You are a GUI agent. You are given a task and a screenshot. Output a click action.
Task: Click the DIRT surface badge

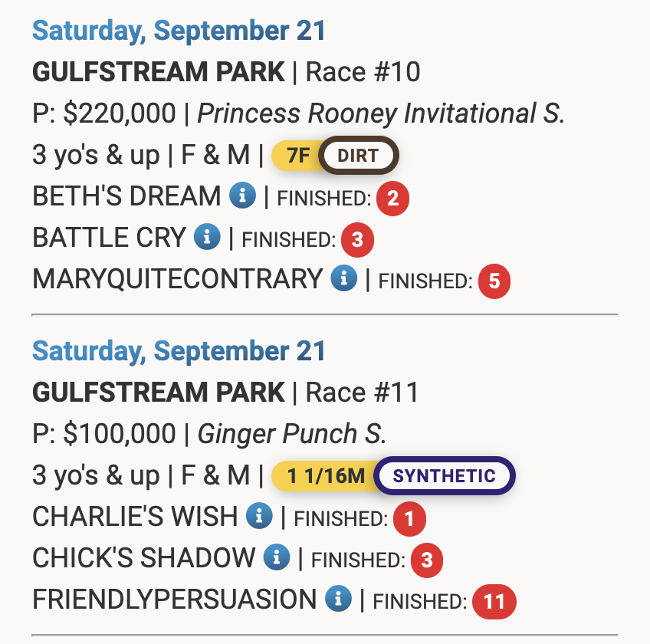pyautogui.click(x=359, y=156)
